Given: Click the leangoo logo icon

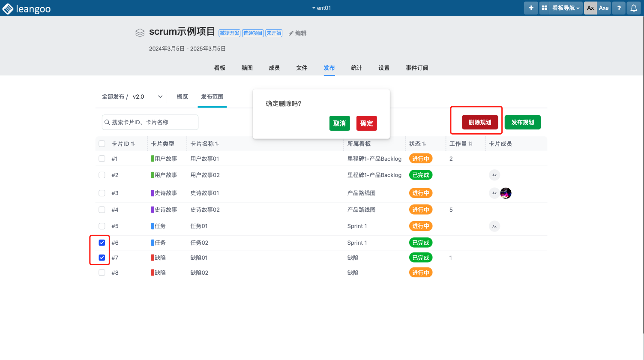Looking at the screenshot, I should [8, 9].
